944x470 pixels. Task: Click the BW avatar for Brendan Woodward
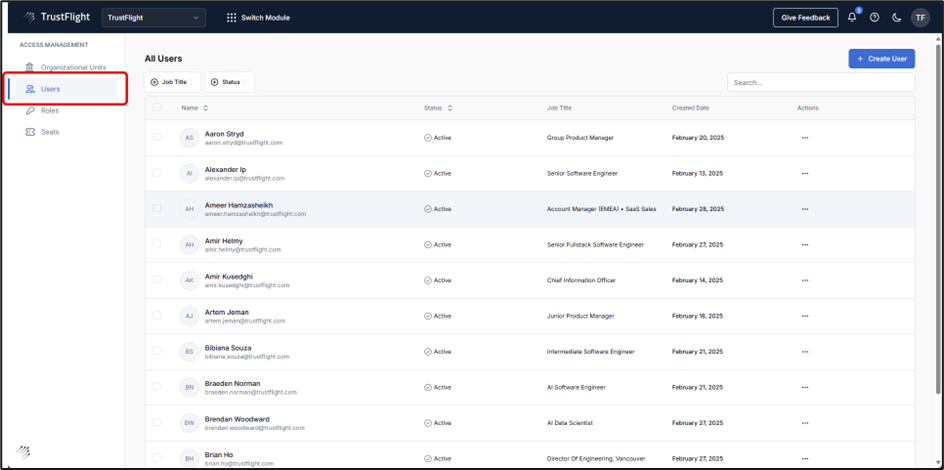pyautogui.click(x=189, y=423)
